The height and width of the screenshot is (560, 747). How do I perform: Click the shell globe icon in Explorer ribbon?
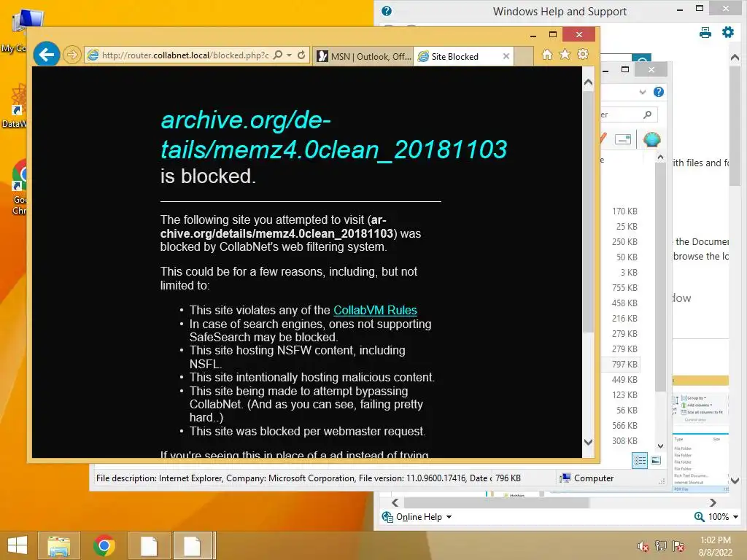pos(651,139)
